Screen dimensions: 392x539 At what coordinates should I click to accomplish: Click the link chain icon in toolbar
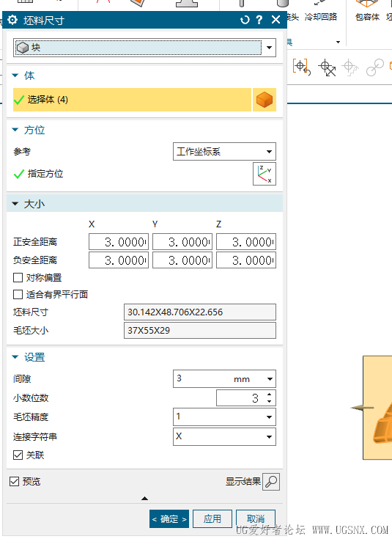click(374, 67)
